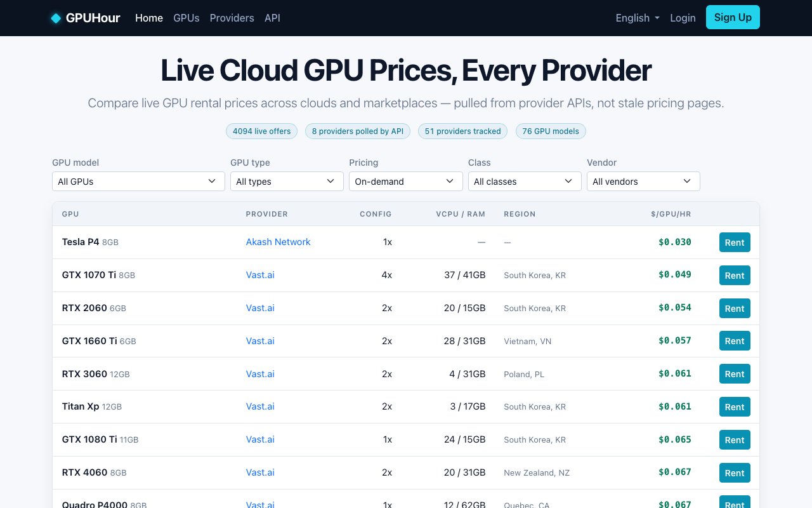This screenshot has height=508, width=812.
Task: Click the VCPU / RAM column header
Action: pos(461,214)
